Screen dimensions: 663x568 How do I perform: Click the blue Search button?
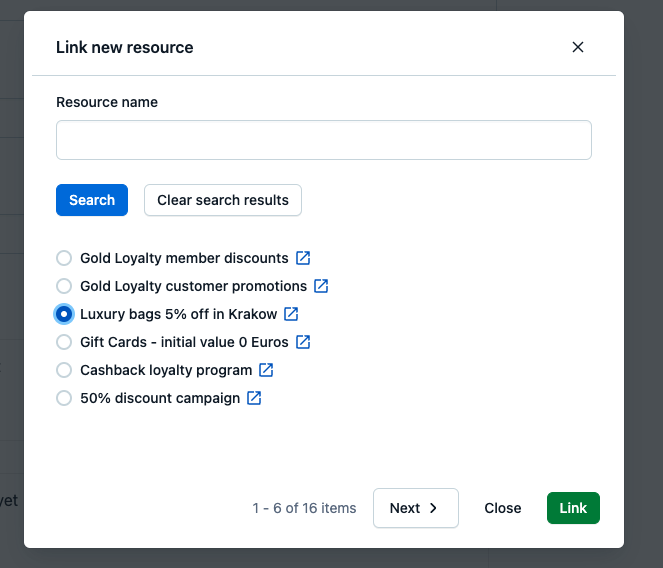tap(92, 200)
